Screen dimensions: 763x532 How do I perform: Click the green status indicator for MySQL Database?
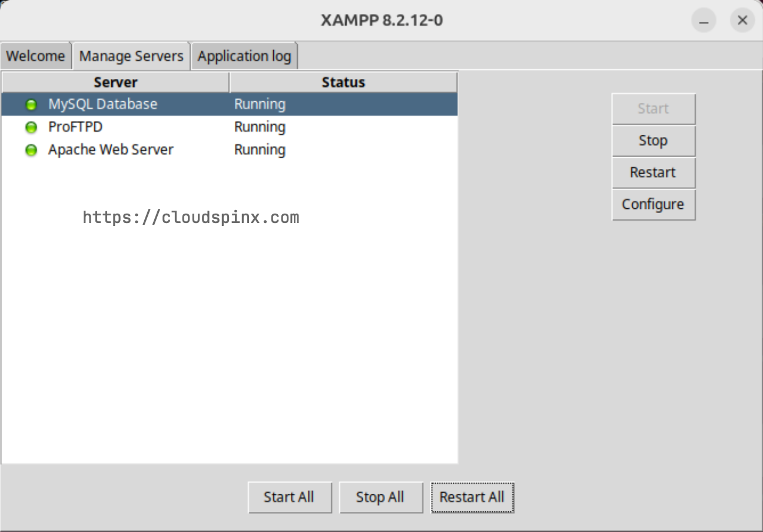[x=31, y=105]
